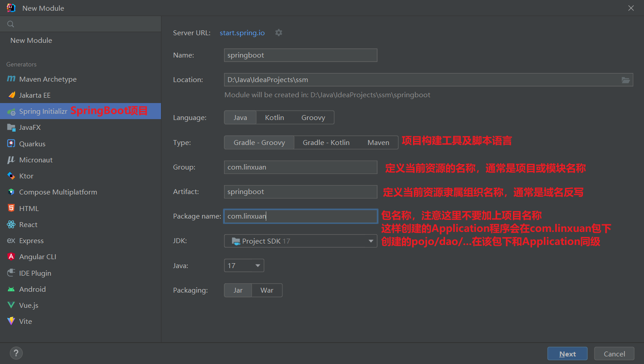Click the Spring Initializr leaf icon
The image size is (644, 364).
(11, 112)
